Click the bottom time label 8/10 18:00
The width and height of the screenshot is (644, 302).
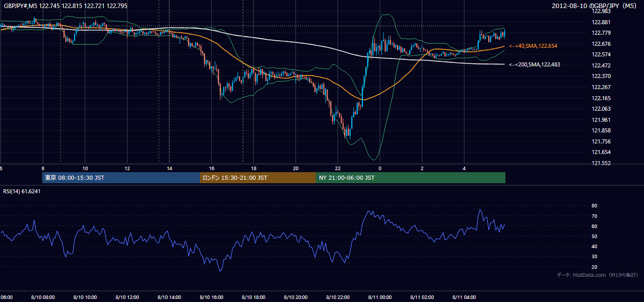[x=253, y=297]
